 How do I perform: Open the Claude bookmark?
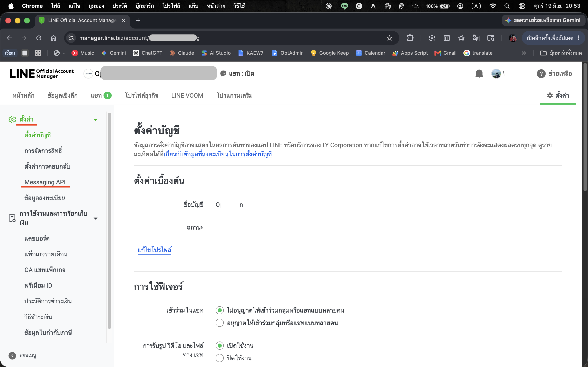click(x=182, y=53)
